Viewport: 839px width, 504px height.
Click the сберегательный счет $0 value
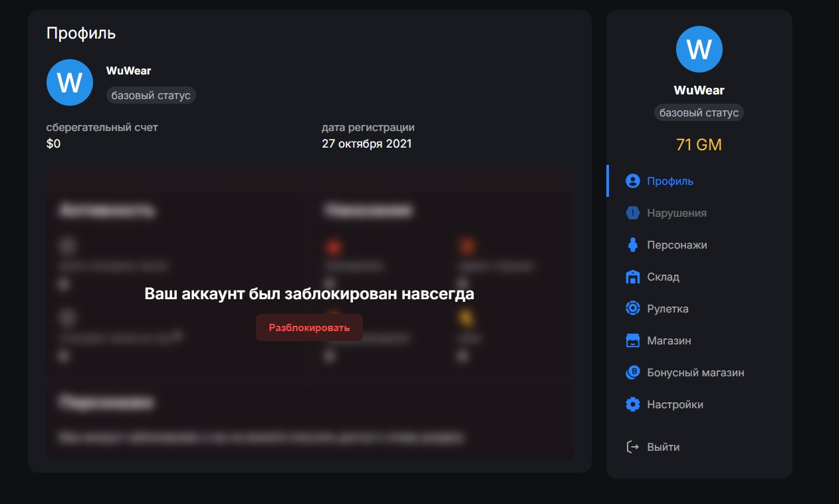pos(53,144)
